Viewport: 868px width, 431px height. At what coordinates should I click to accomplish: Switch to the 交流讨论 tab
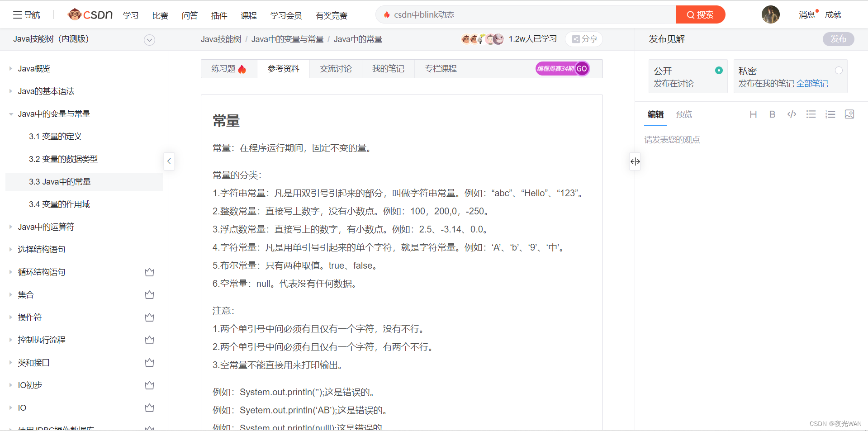336,69
